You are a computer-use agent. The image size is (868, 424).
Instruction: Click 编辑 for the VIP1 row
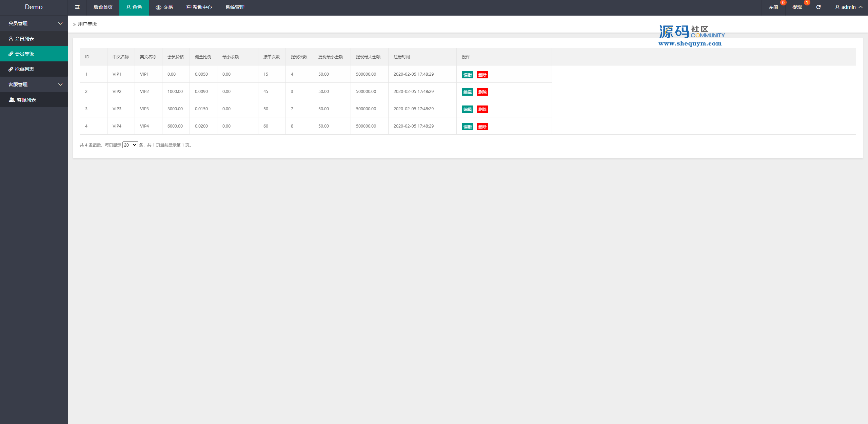point(467,75)
